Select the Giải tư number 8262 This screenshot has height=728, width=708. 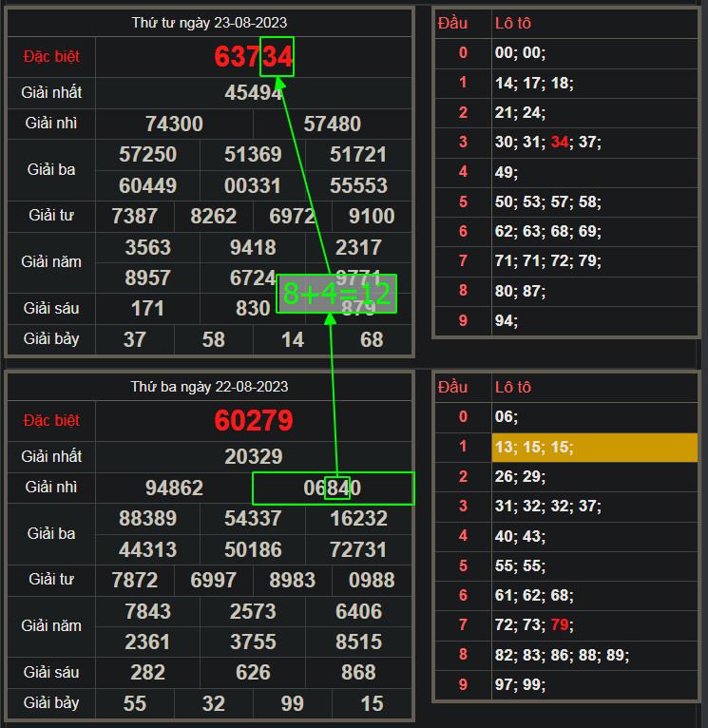coord(214,217)
